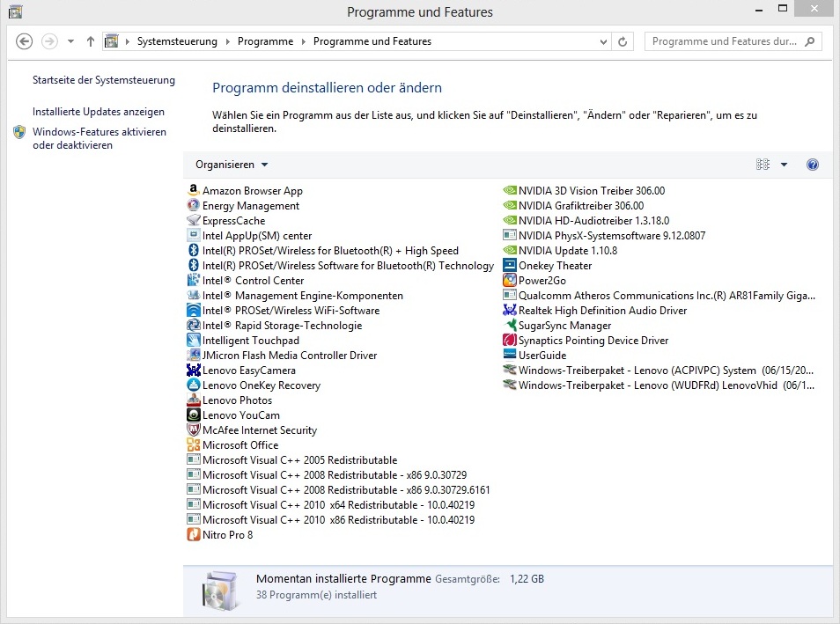Viewport: 840px width, 624px height.
Task: Expand the view options dropdown arrow
Action: pyautogui.click(x=784, y=165)
